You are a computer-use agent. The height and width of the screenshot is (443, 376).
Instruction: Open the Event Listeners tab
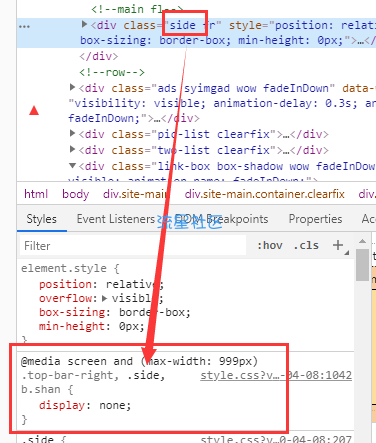pyautogui.click(x=116, y=219)
